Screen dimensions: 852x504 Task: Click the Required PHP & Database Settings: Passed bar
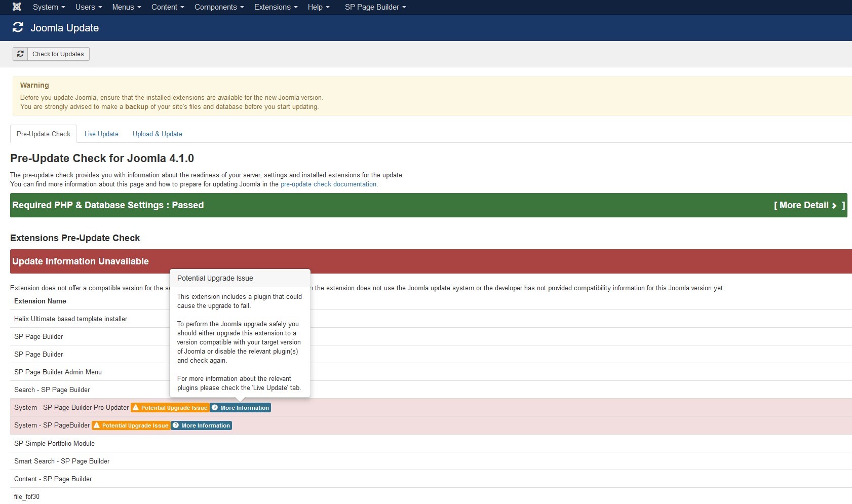pyautogui.click(x=429, y=205)
